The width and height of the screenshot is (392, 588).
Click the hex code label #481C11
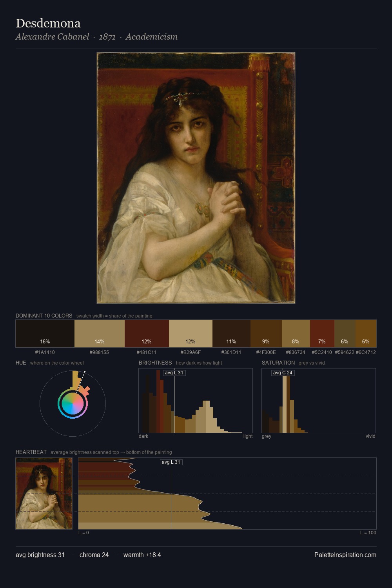tap(147, 352)
